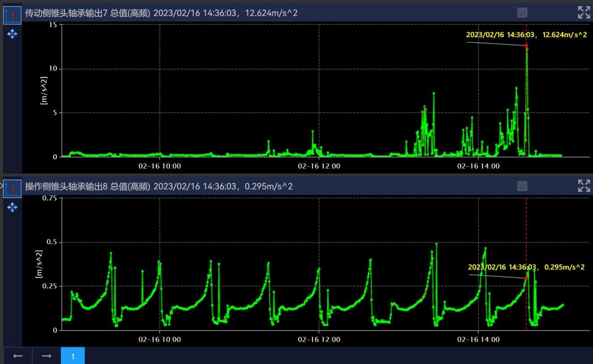593x364 pixels.
Task: Click the red peak marker at 12.624m/s^2
Action: tap(526, 46)
